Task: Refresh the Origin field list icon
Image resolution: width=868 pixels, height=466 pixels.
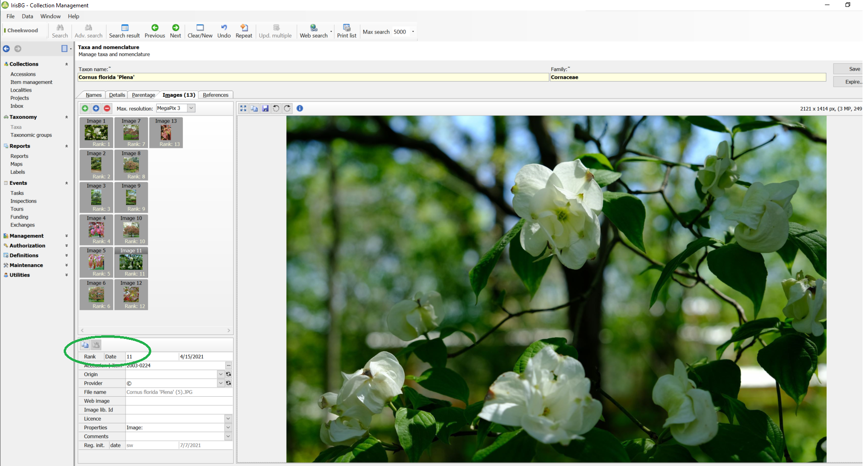Action: pyautogui.click(x=228, y=374)
